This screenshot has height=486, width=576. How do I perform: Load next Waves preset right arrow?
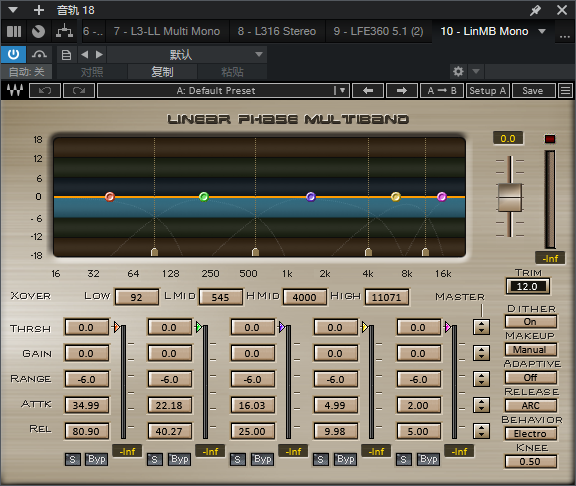(402, 90)
